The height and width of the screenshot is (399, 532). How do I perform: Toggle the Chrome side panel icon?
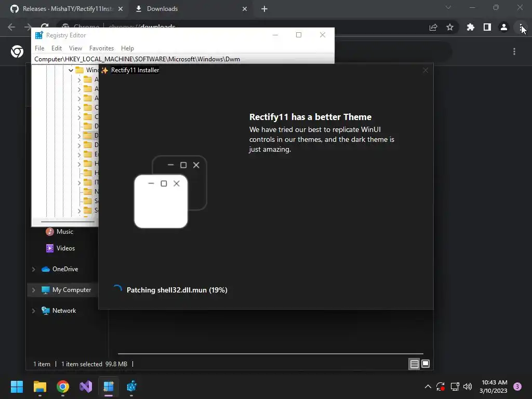(487, 27)
